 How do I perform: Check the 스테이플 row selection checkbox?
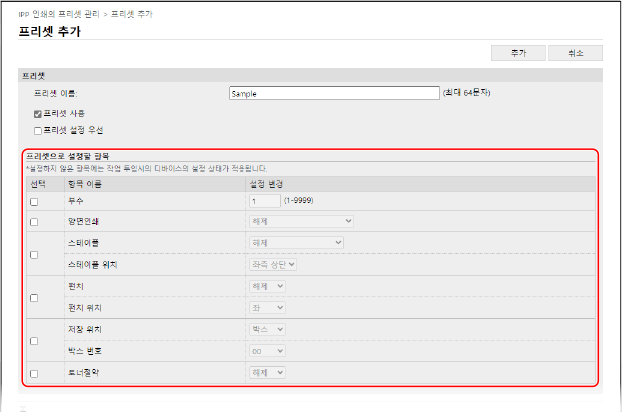pyautogui.click(x=34, y=254)
